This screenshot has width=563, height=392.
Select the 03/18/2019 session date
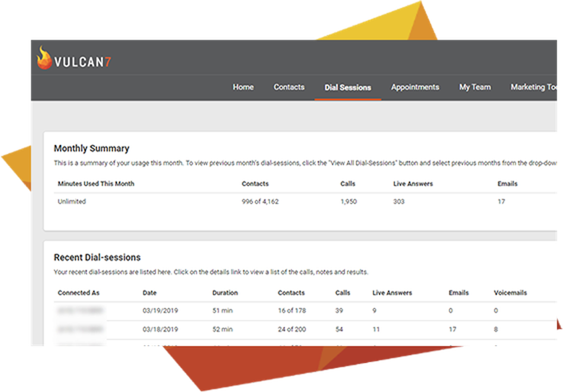pos(160,329)
